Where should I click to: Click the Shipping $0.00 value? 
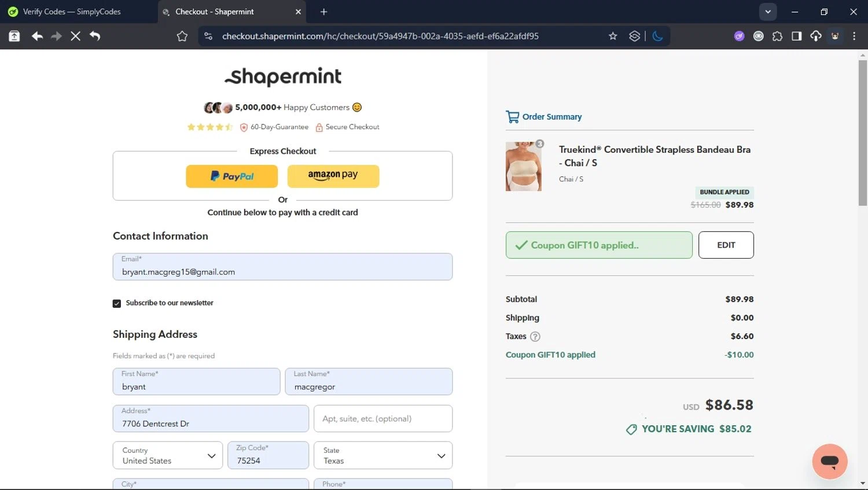[742, 318]
